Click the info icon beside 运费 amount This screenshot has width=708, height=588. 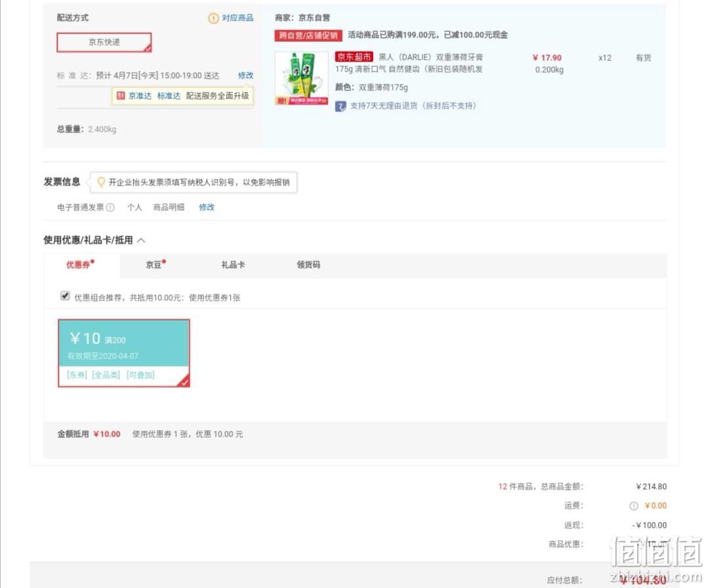[x=633, y=506]
